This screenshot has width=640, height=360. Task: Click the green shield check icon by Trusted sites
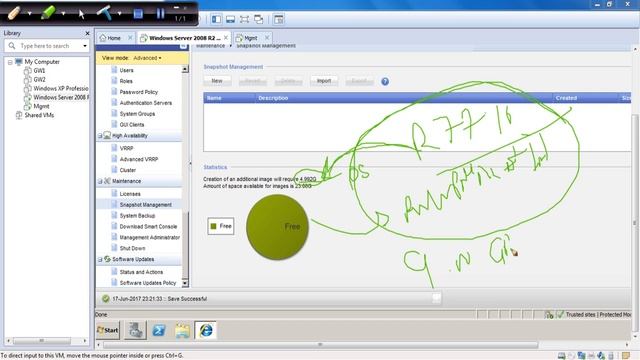560,314
